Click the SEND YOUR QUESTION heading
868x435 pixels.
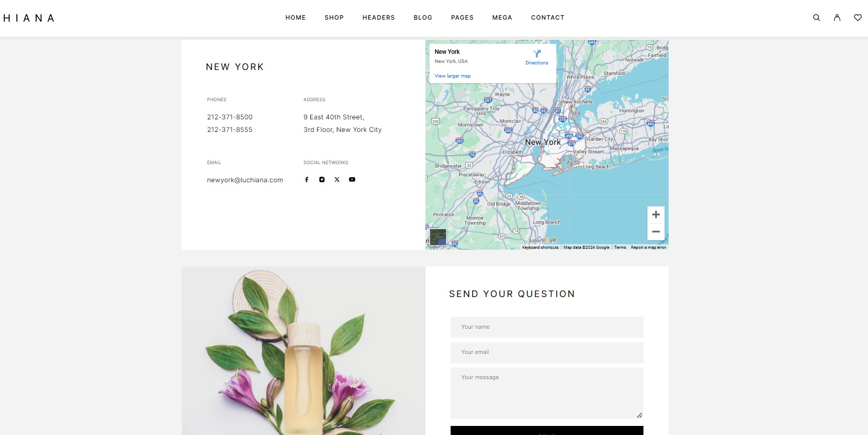512,294
